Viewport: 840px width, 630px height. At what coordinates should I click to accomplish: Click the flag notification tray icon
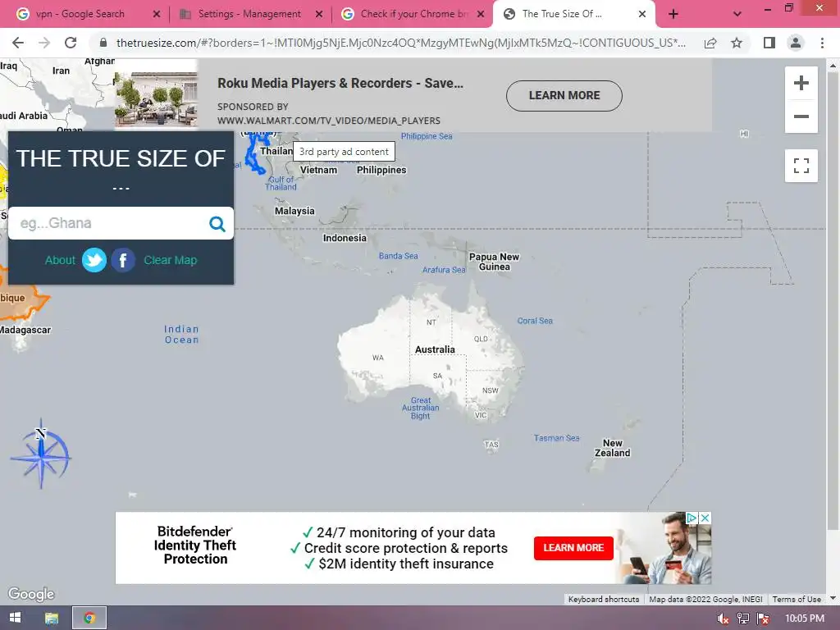(x=763, y=619)
